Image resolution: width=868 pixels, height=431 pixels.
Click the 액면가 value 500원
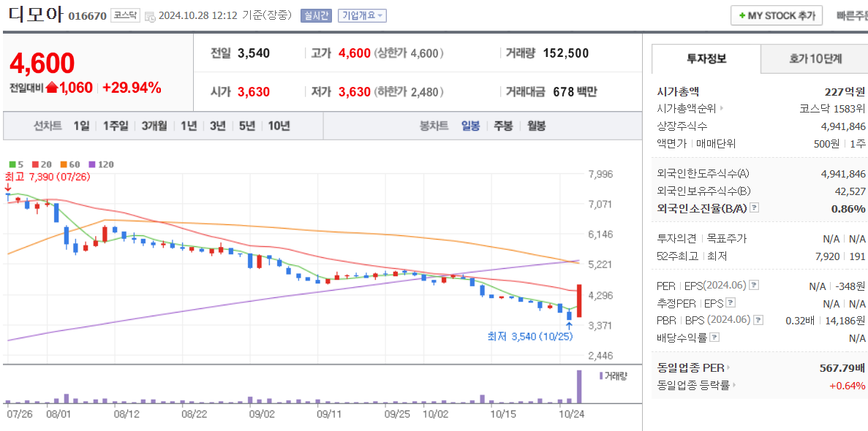pyautogui.click(x=827, y=143)
